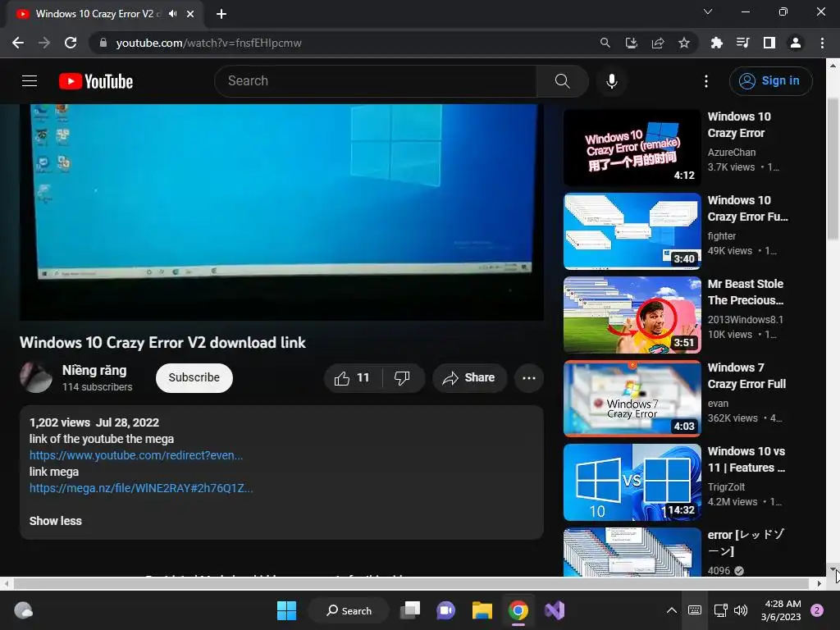Open weather widget on taskbar
The height and width of the screenshot is (630, 840).
pyautogui.click(x=24, y=610)
